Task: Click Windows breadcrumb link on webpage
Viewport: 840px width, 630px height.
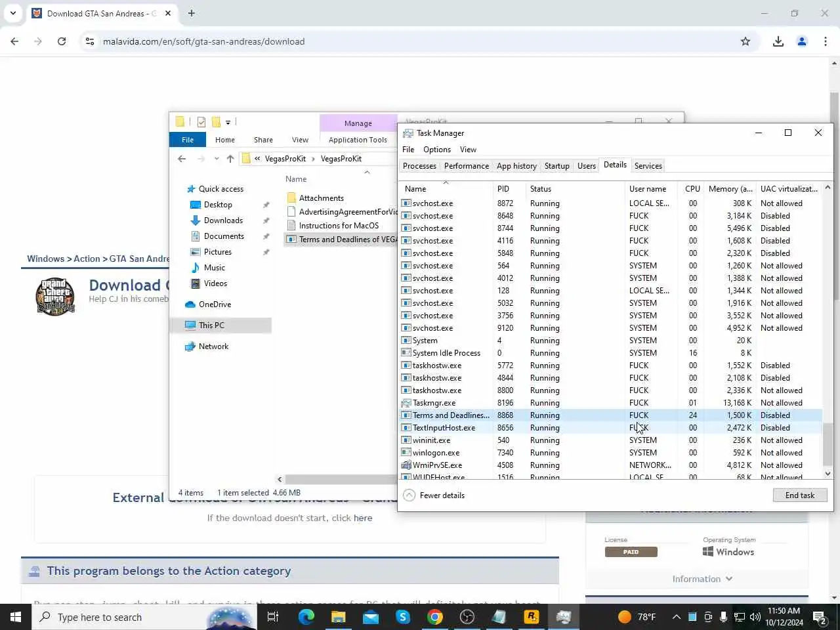Action: click(x=45, y=259)
